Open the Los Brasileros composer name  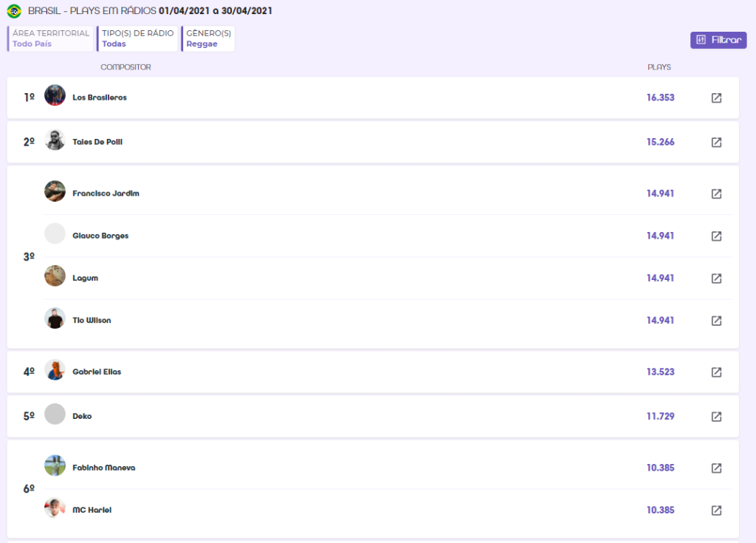tap(99, 98)
